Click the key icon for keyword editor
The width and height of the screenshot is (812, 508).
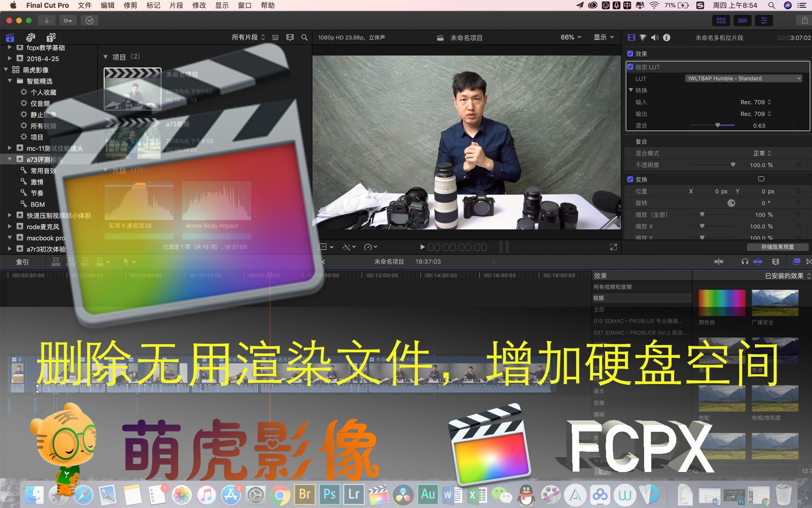[x=68, y=20]
